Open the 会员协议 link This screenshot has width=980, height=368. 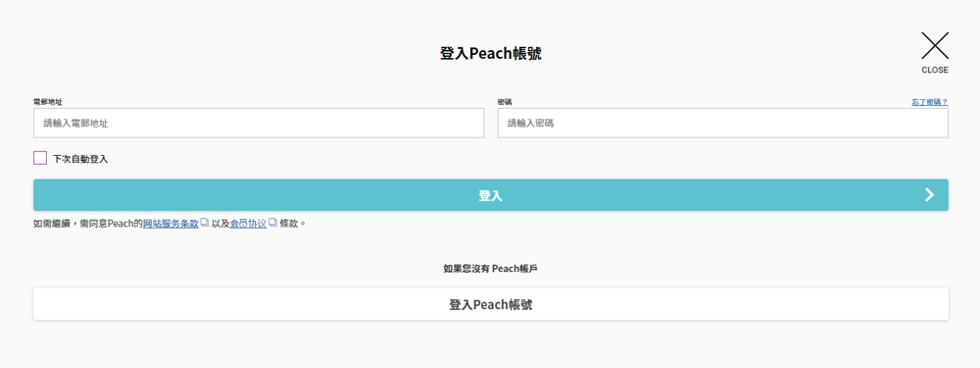248,224
